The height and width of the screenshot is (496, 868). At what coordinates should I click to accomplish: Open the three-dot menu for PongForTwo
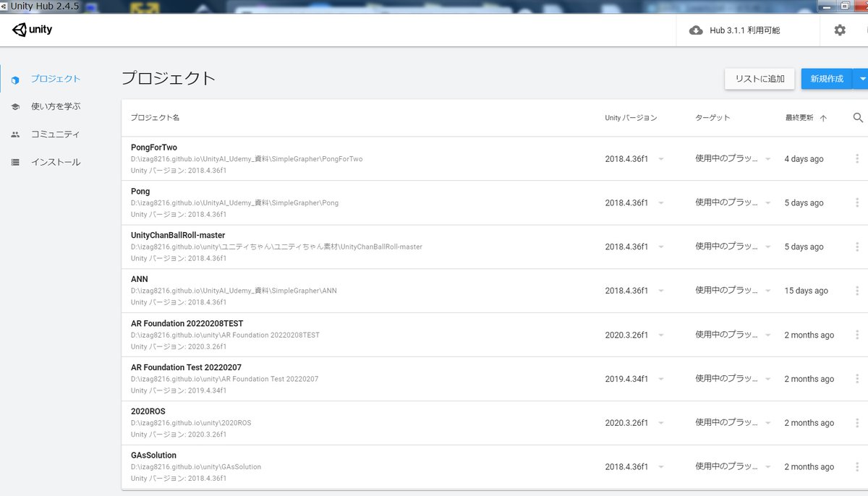(x=858, y=158)
